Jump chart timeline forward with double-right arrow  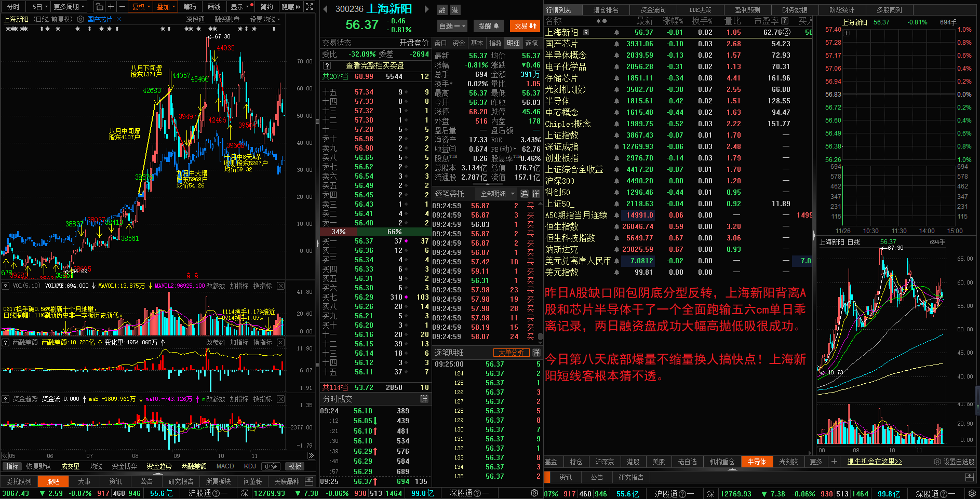coord(311,456)
